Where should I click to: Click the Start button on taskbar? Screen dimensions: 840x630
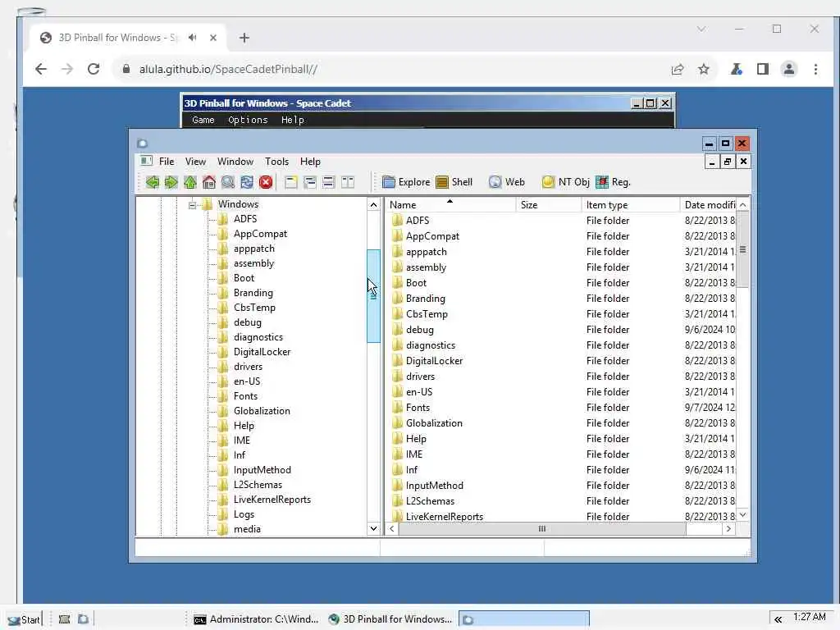click(x=24, y=620)
